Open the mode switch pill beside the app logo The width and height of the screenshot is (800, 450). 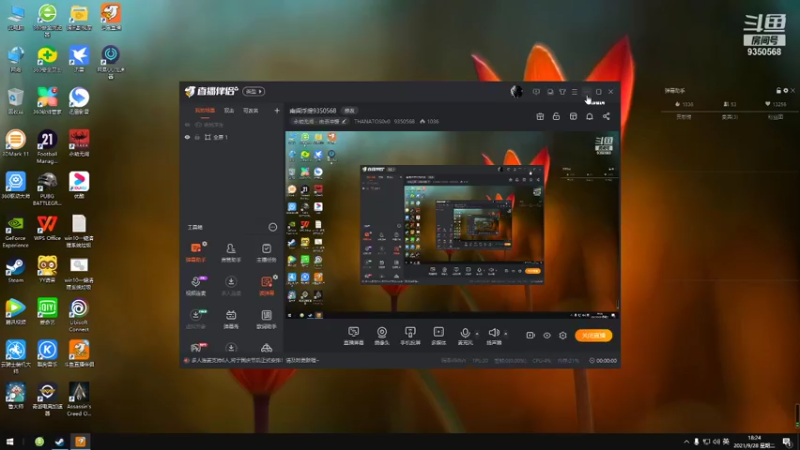coord(254,91)
